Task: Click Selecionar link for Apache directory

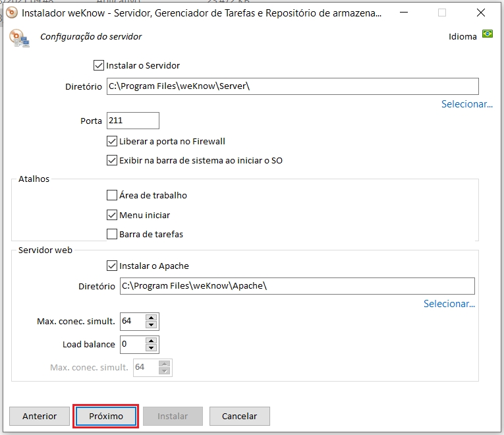Action: click(449, 304)
